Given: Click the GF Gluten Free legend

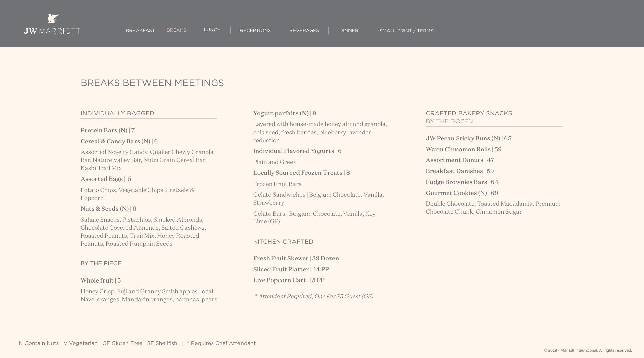Looking at the screenshot, I should click(x=122, y=343).
